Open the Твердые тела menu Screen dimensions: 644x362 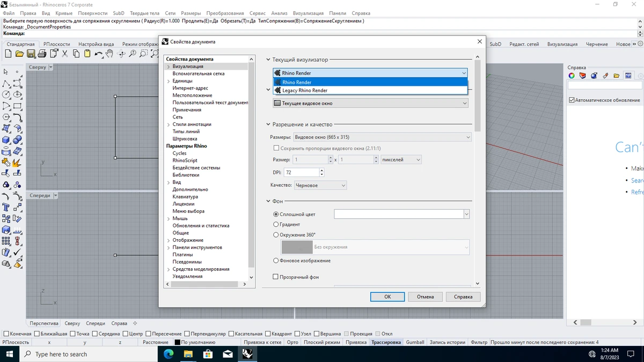pos(144,13)
